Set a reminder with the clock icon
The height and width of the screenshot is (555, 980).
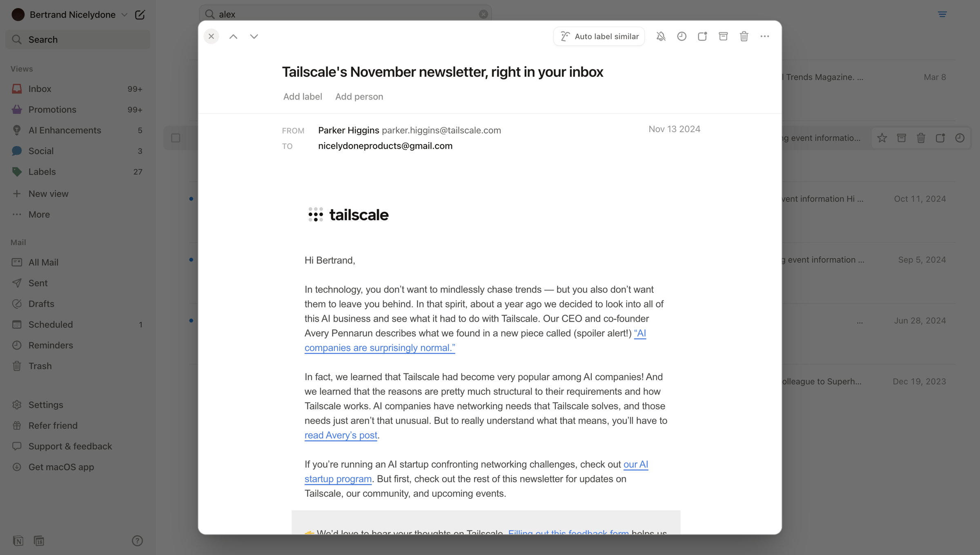coord(682,36)
